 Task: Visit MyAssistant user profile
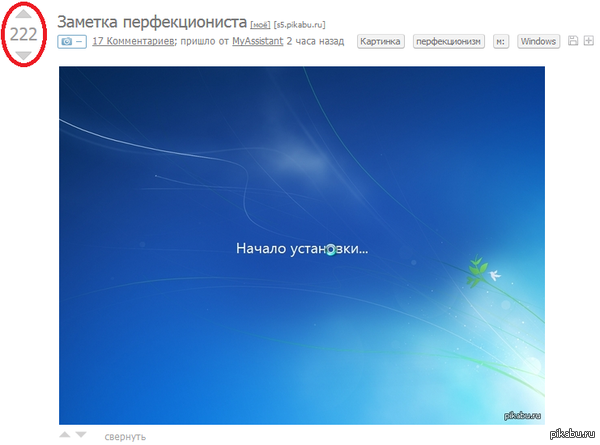(258, 41)
